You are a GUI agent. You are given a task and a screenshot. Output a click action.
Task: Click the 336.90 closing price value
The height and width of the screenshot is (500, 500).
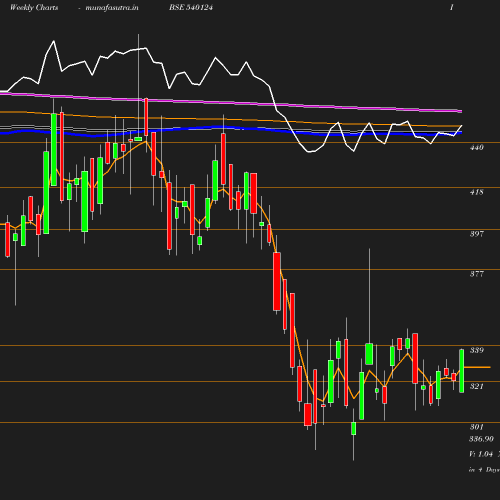coord(481,439)
